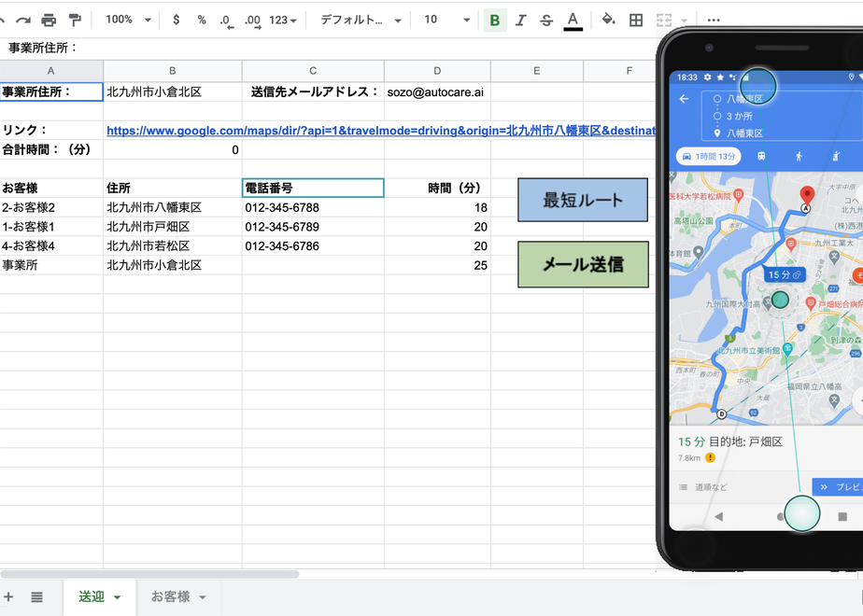Open the font size 10 dropdown
The image size is (863, 616).
tap(446, 20)
